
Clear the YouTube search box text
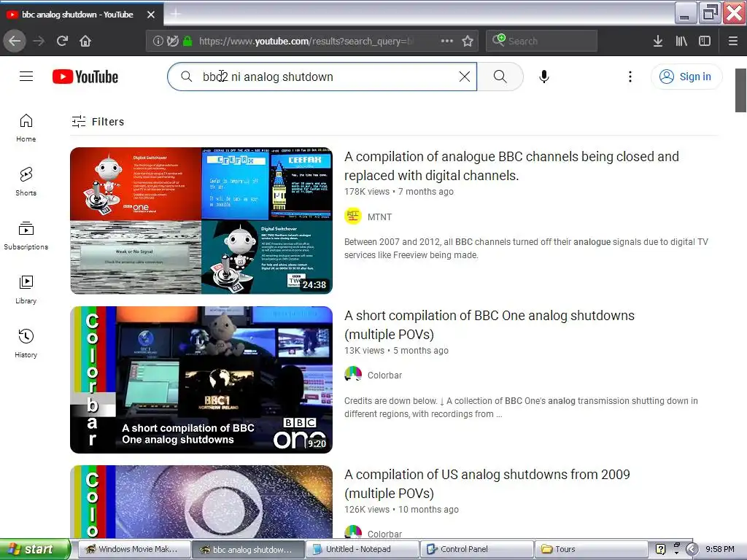(465, 76)
